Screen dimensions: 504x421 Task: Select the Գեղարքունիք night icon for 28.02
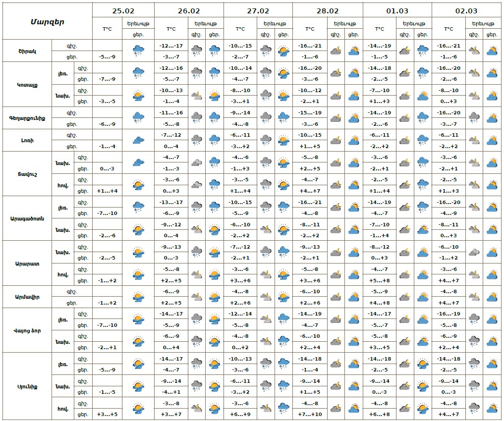tap(336, 118)
